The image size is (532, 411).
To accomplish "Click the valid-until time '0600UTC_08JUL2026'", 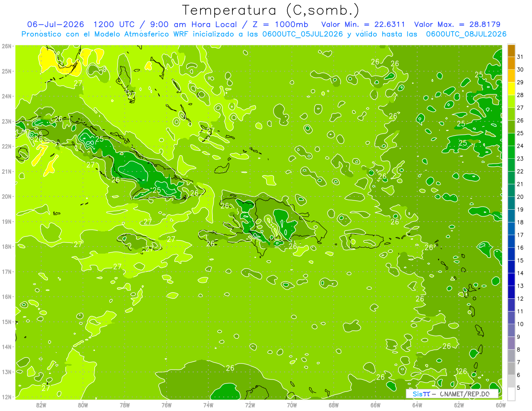I will [x=466, y=34].
